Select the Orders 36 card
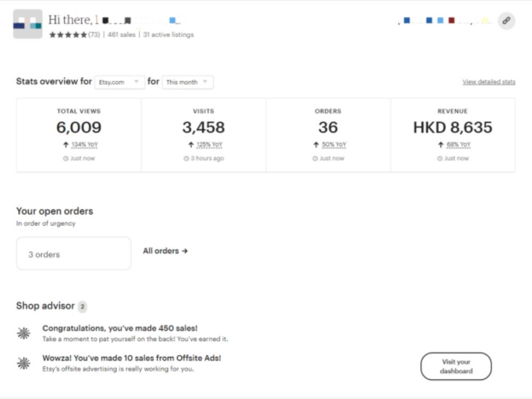 click(328, 135)
